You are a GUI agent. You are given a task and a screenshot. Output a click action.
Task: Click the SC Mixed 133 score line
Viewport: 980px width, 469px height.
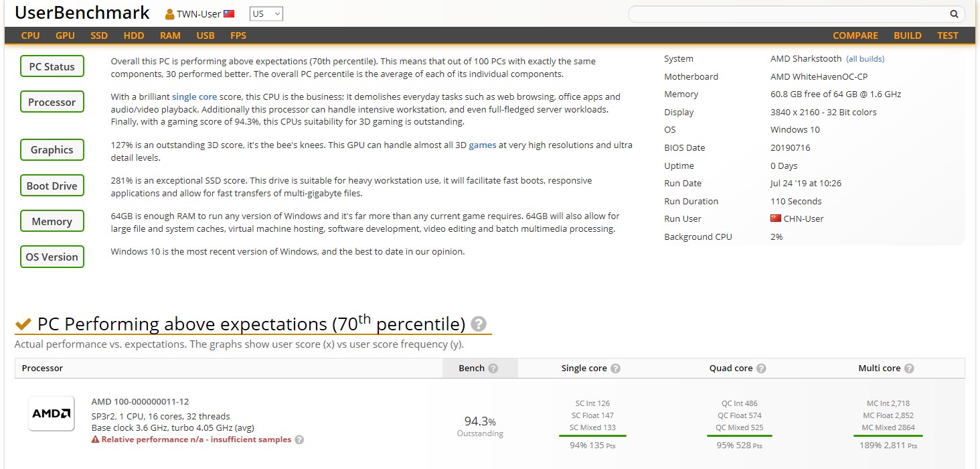592,427
